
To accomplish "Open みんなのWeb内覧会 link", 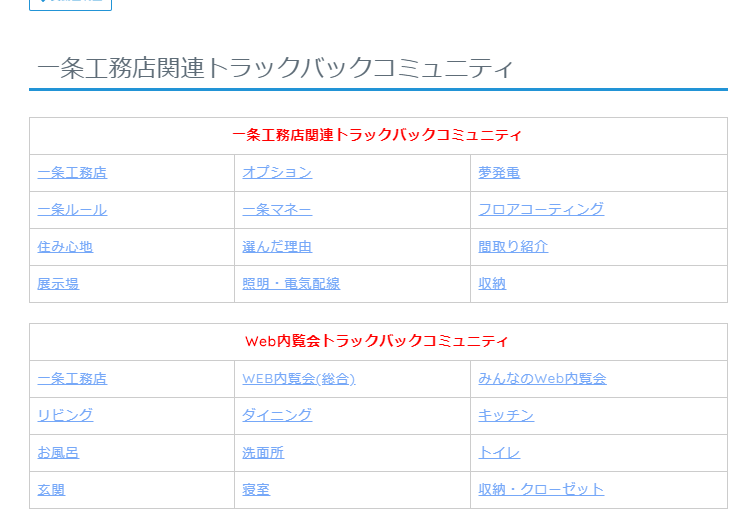I will click(x=542, y=379).
